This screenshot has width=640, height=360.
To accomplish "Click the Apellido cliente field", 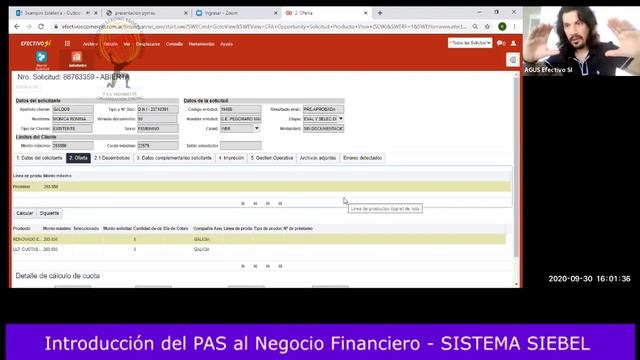I will tap(73, 109).
